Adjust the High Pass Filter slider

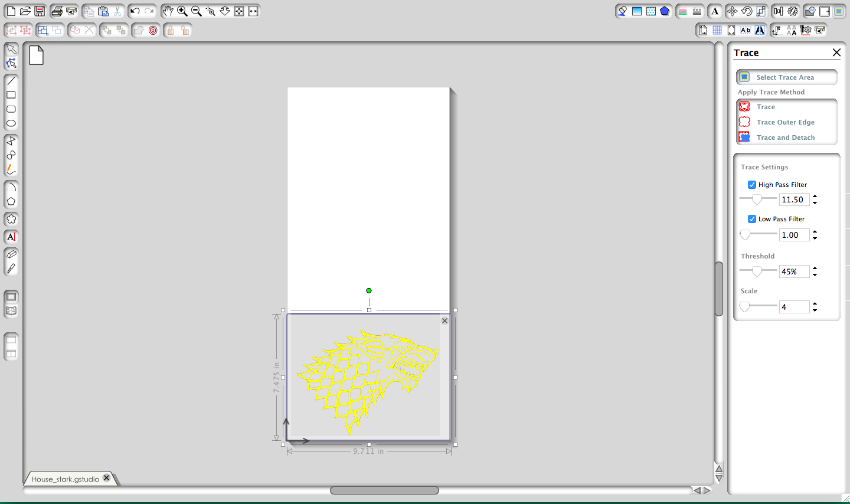click(x=757, y=199)
